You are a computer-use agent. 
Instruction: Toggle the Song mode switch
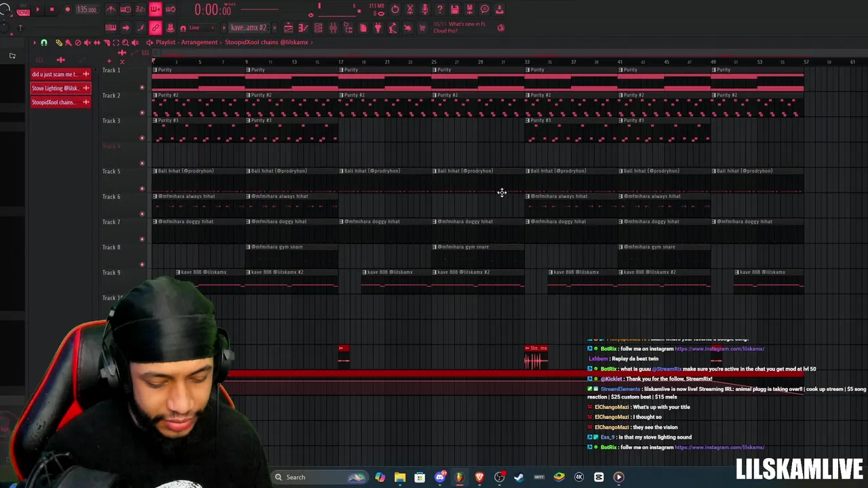click(23, 12)
